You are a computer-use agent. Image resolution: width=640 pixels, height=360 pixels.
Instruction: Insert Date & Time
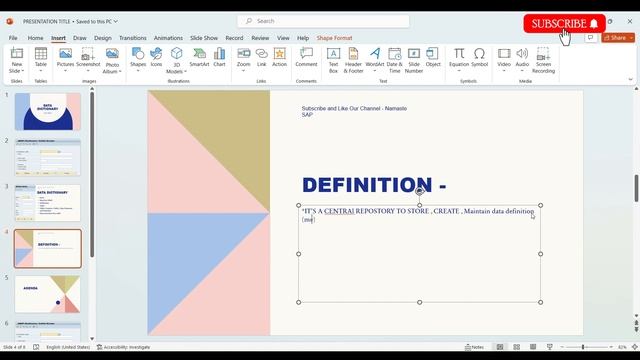(x=394, y=60)
